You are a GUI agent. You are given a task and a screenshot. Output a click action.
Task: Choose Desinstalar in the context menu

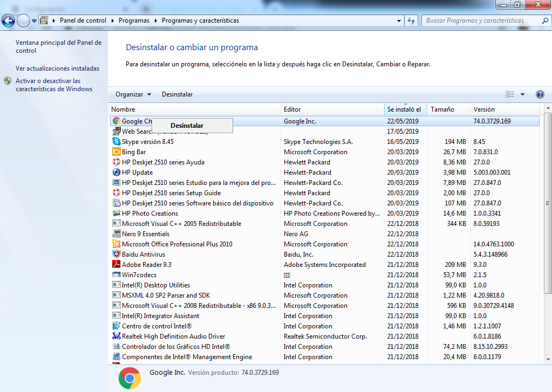tap(192, 126)
